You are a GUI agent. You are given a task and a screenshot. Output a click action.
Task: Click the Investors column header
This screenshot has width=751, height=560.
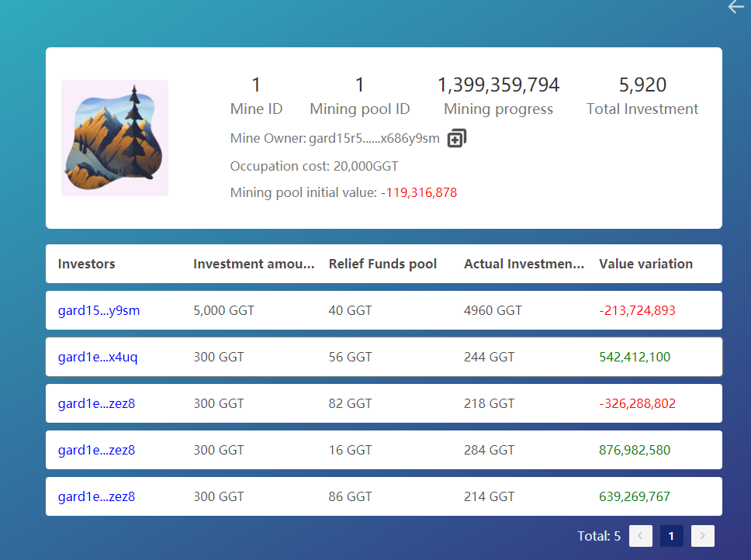87,264
